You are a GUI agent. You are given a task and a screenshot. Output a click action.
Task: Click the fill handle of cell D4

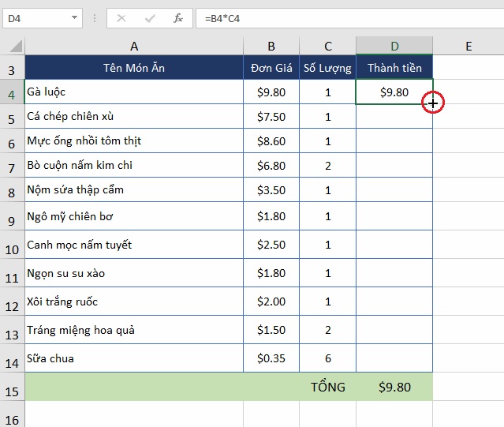pos(433,103)
